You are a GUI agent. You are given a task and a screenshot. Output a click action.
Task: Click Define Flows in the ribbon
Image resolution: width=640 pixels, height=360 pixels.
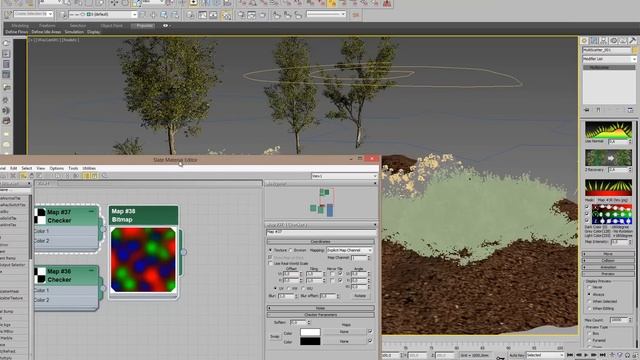point(16,32)
